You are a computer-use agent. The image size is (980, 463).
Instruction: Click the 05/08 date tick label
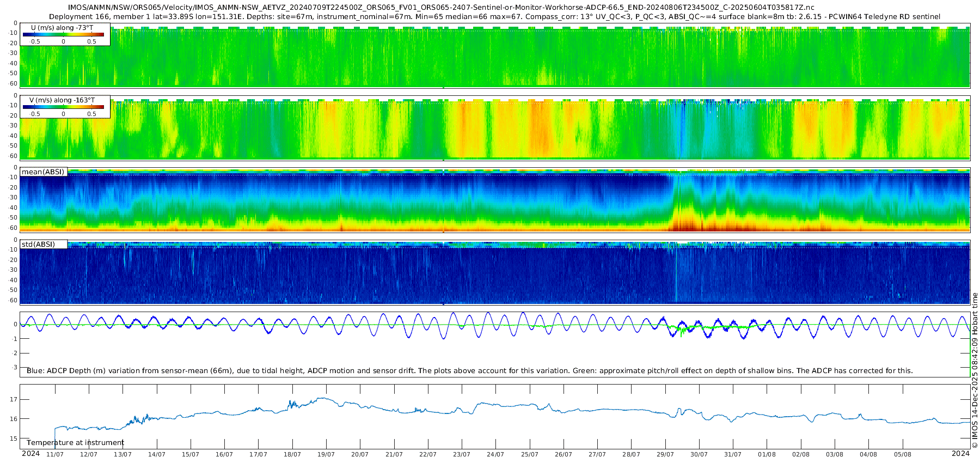(x=902, y=454)
